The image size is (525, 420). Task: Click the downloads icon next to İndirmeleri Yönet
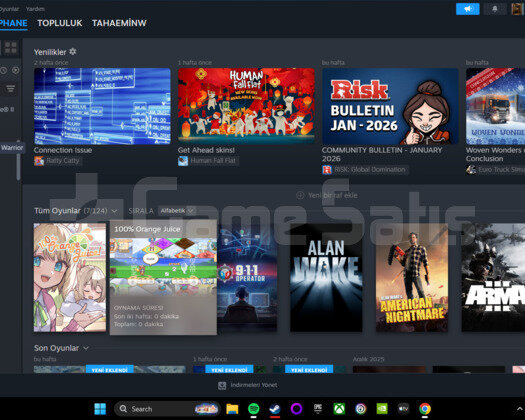pos(222,386)
